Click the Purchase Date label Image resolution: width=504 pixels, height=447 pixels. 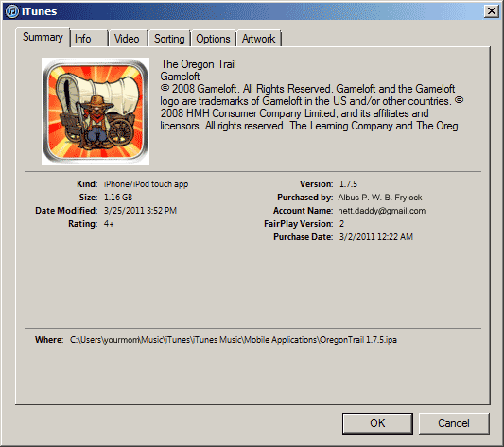pyautogui.click(x=304, y=237)
